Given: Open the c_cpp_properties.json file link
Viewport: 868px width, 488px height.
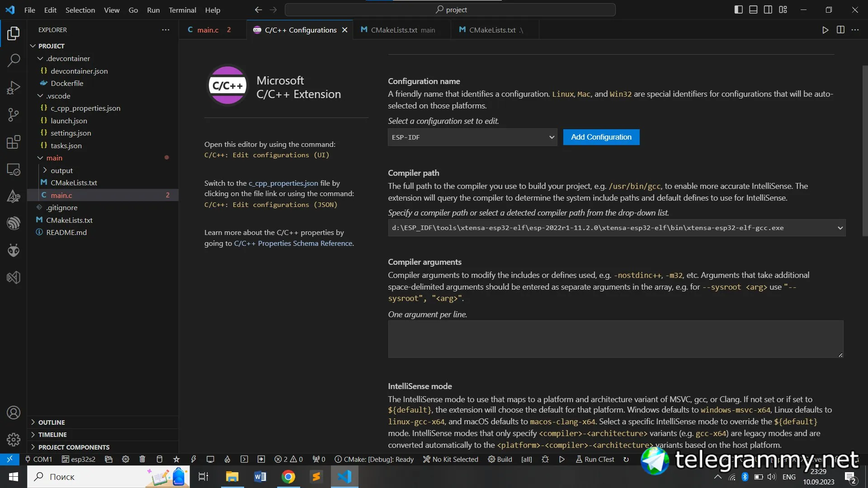Looking at the screenshot, I should pos(283,183).
